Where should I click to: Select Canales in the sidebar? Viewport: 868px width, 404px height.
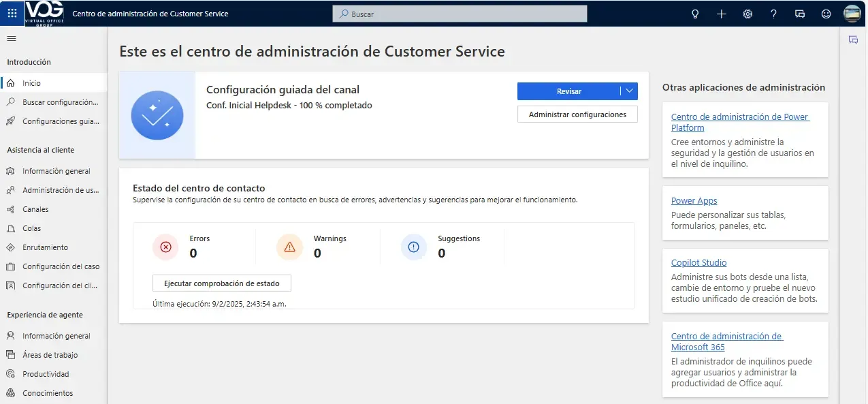tap(35, 209)
